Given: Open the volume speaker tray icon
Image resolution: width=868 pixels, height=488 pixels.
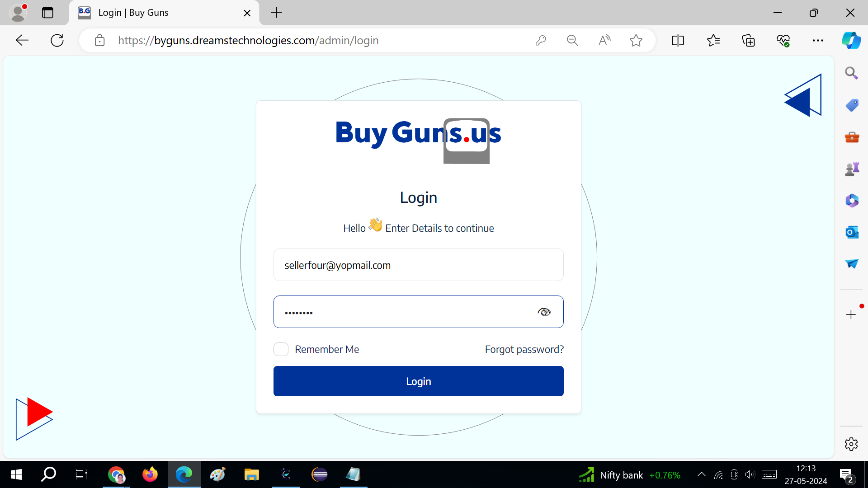Looking at the screenshot, I should (750, 474).
